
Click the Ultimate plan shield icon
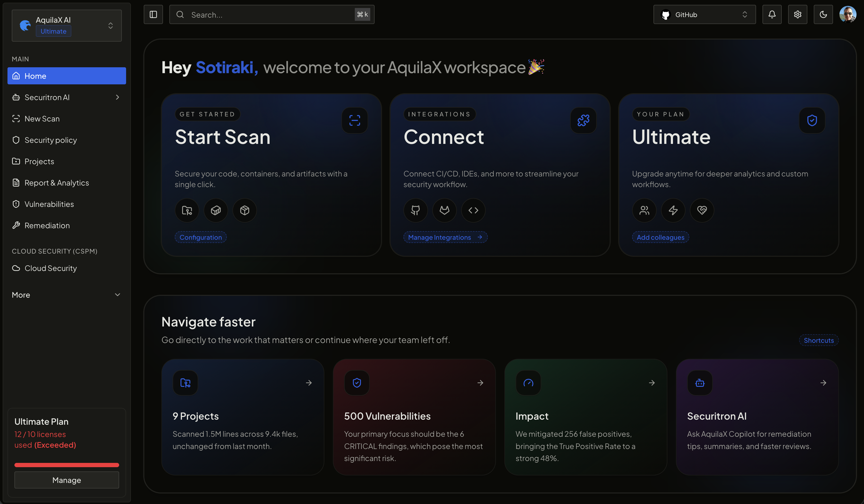point(812,120)
